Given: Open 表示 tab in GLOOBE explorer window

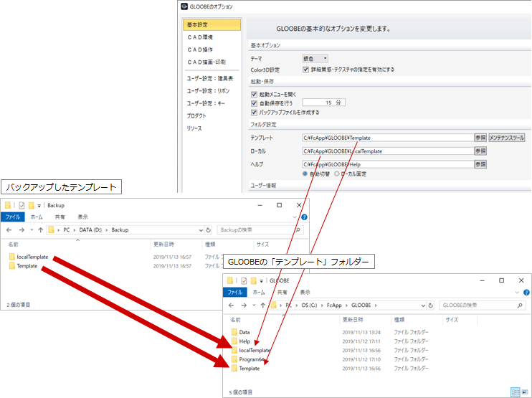Looking at the screenshot, I should [x=305, y=292].
